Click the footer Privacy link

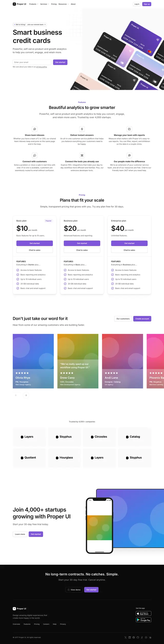[x=63, y=624]
